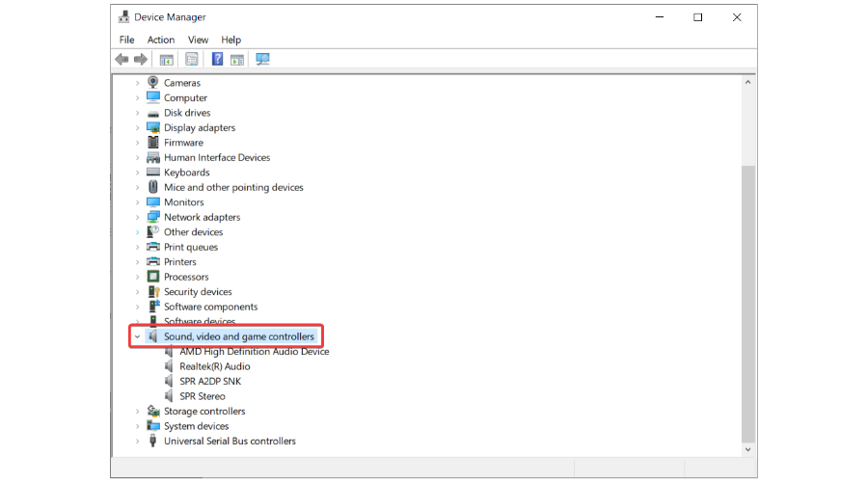Click the scrollbar down arrow
Viewport: 868px width, 482px height.
[747, 449]
